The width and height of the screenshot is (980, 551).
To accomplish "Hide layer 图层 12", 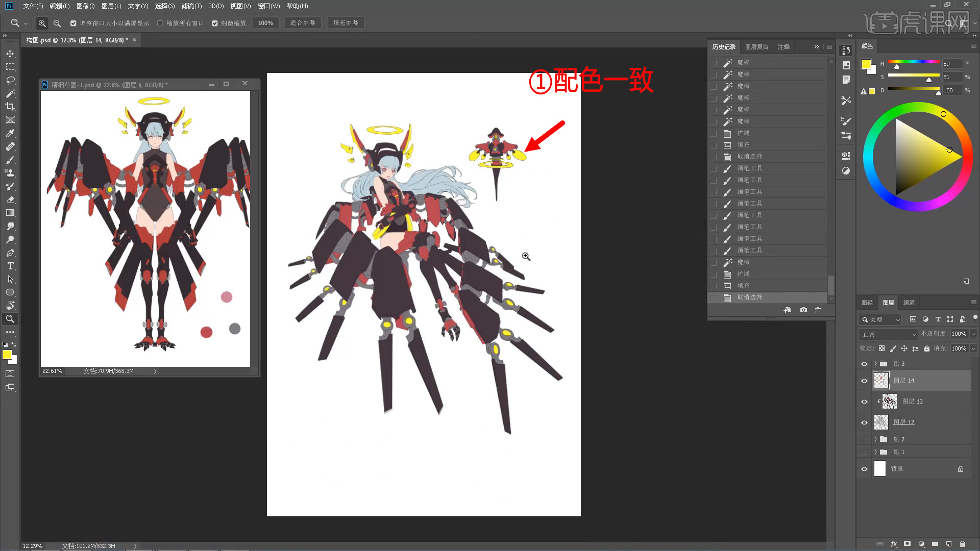I will pos(864,422).
